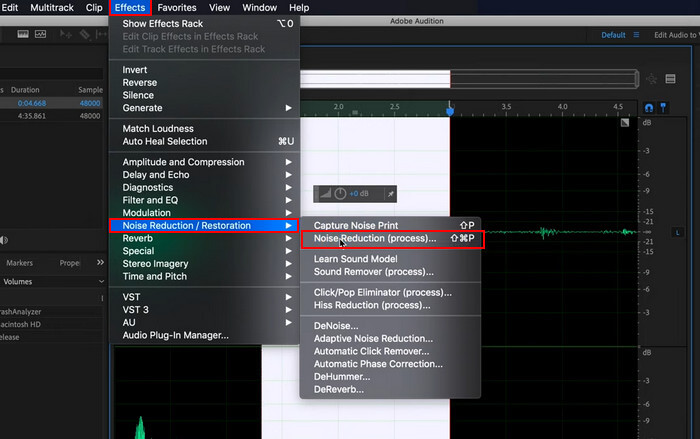Expand Diagnostics submenu
The width and height of the screenshot is (700, 439).
(204, 188)
